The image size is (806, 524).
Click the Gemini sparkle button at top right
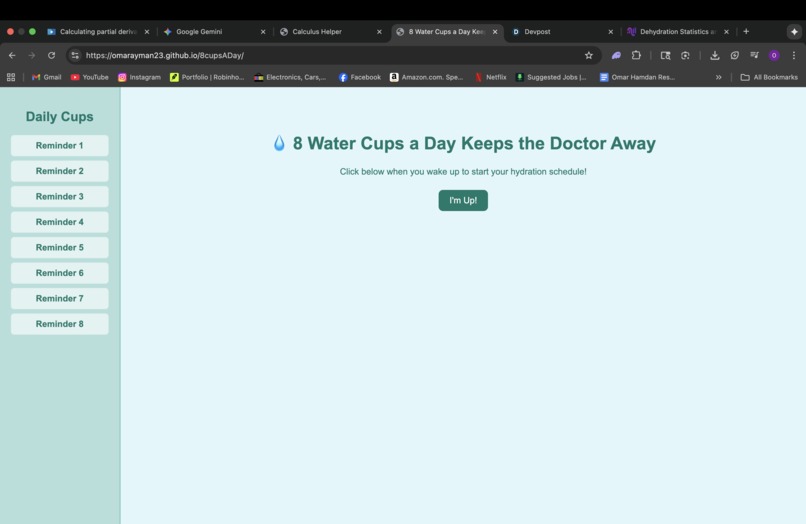pos(794,31)
